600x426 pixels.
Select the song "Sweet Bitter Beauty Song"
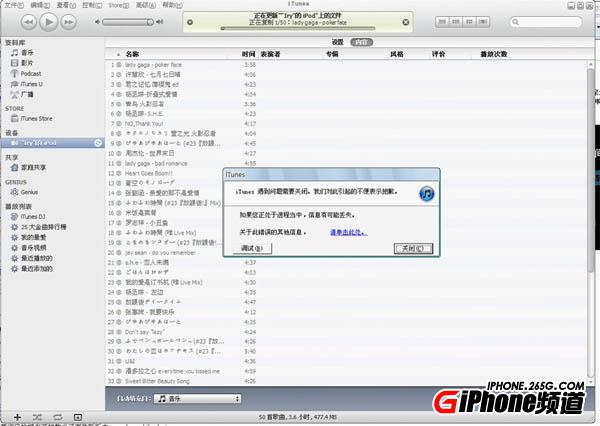157,381
